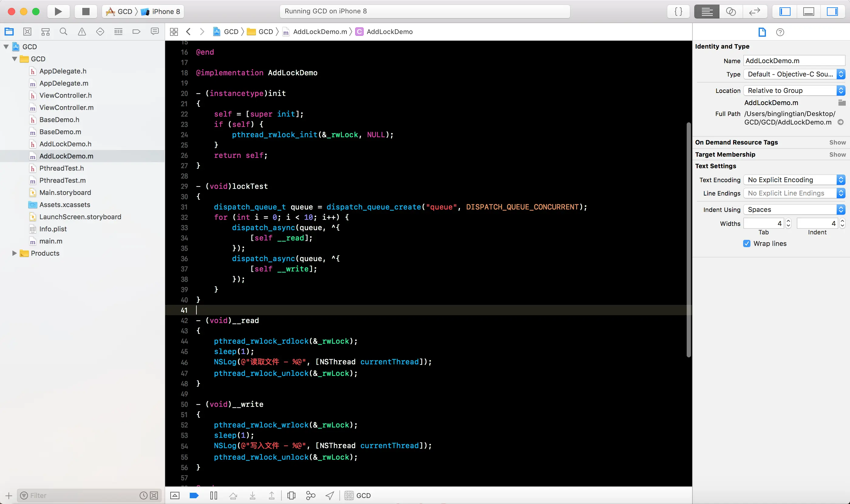This screenshot has height=504, width=850.
Task: Open the Quick Help inspector tab
Action: click(x=780, y=32)
